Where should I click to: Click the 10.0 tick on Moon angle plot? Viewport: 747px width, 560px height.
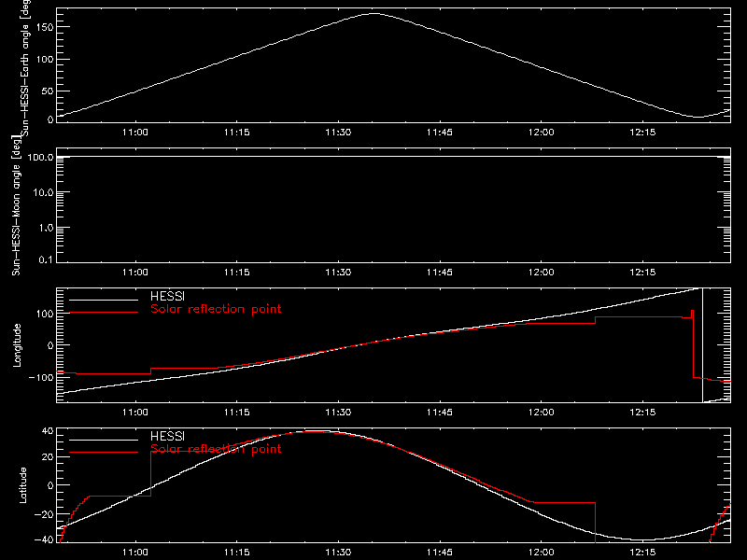click(x=43, y=192)
